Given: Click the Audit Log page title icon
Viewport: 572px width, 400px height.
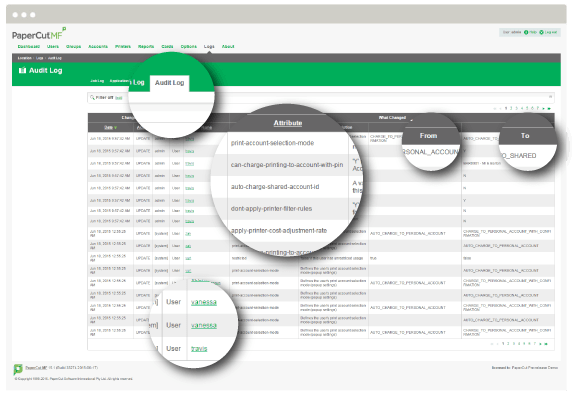Looking at the screenshot, I should (x=22, y=70).
